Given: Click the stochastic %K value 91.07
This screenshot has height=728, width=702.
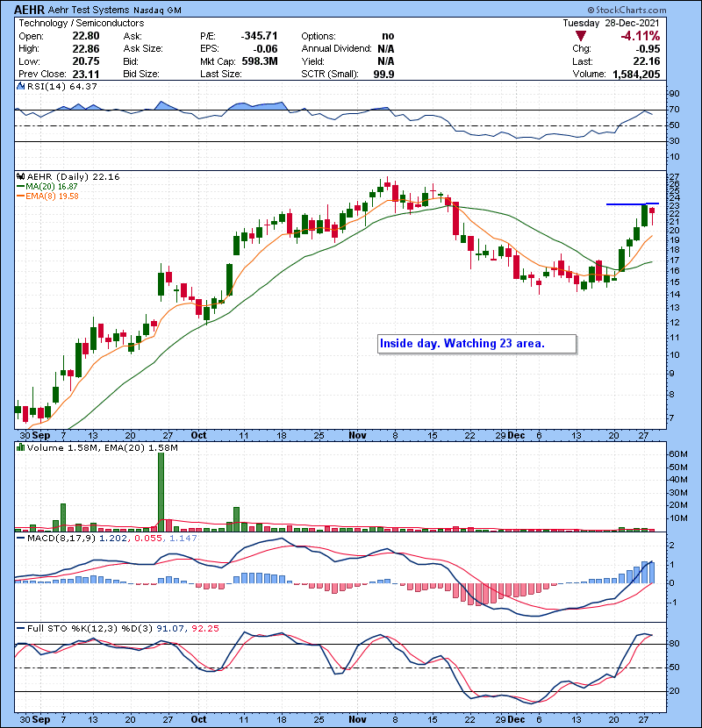Looking at the screenshot, I should click(169, 628).
